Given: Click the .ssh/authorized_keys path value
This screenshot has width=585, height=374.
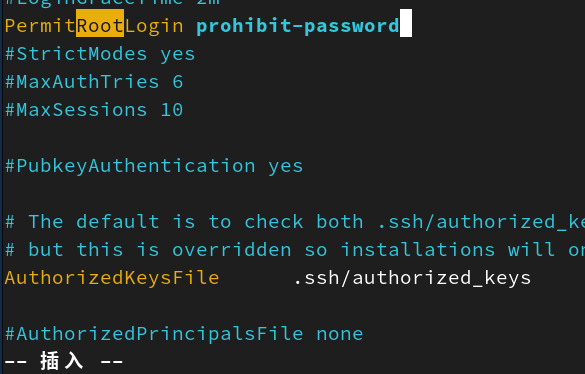Looking at the screenshot, I should pyautogui.click(x=412, y=278).
